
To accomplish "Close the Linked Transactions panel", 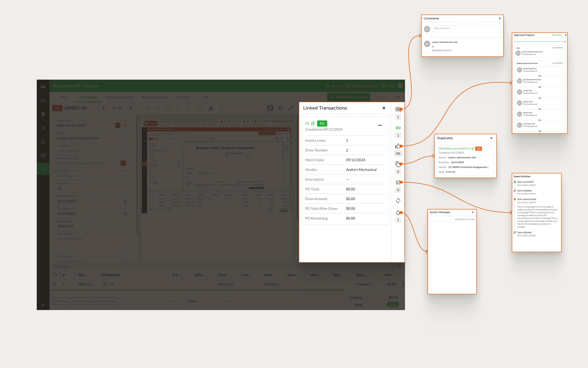I will [x=384, y=108].
